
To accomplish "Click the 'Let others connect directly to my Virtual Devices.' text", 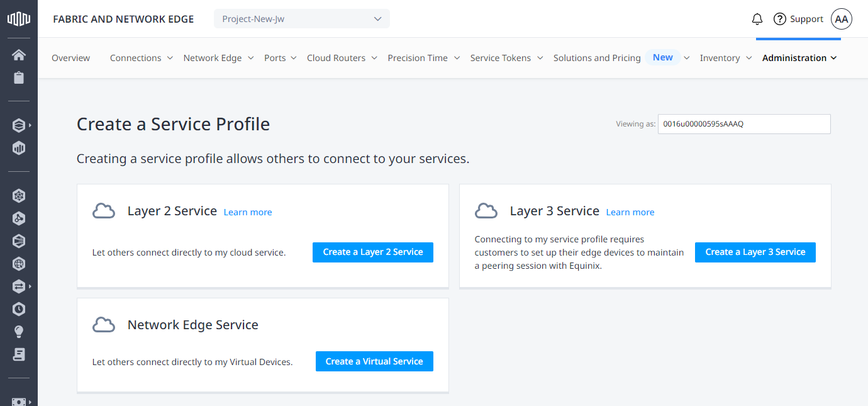I will coord(192,362).
